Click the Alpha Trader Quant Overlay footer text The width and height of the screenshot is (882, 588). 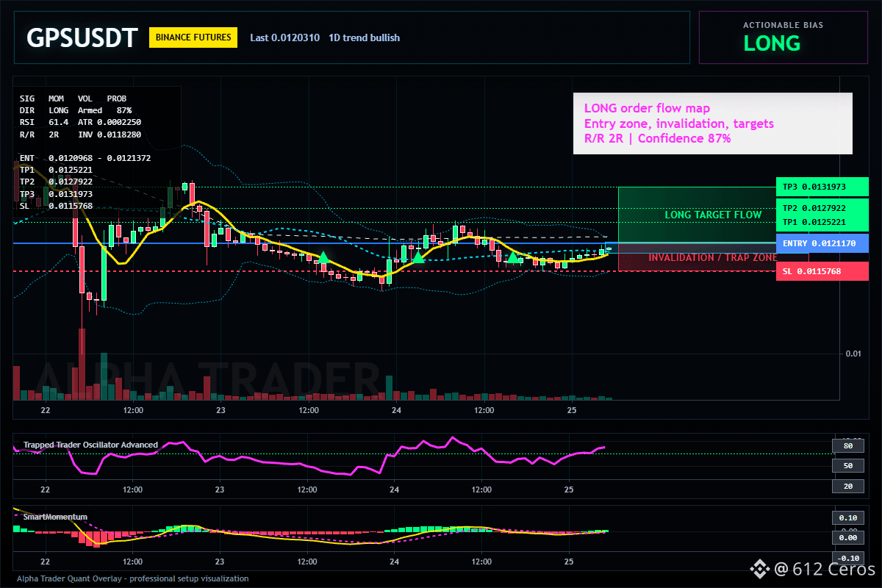(x=132, y=578)
